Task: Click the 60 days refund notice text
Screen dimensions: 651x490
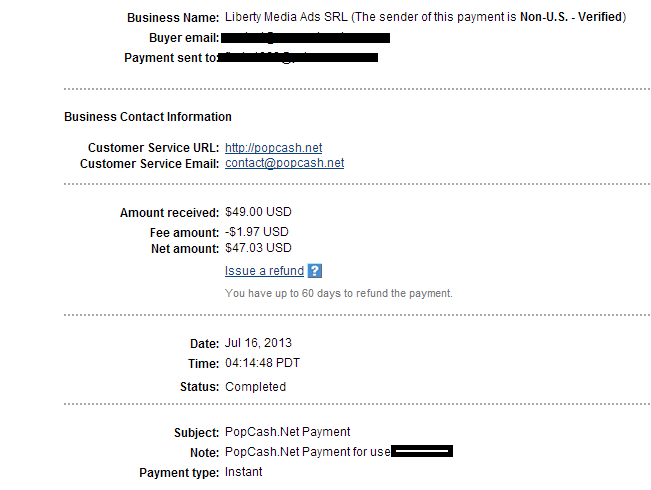Action: (x=339, y=293)
